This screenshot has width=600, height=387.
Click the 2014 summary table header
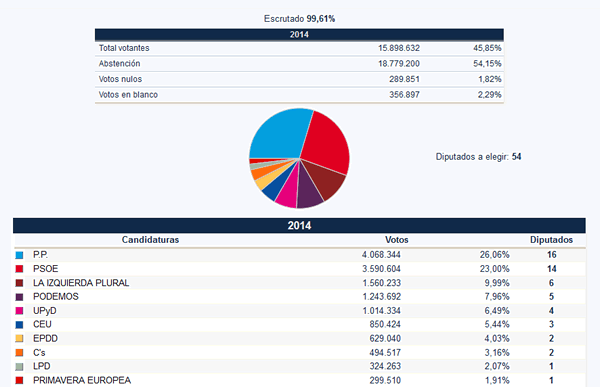(x=299, y=34)
